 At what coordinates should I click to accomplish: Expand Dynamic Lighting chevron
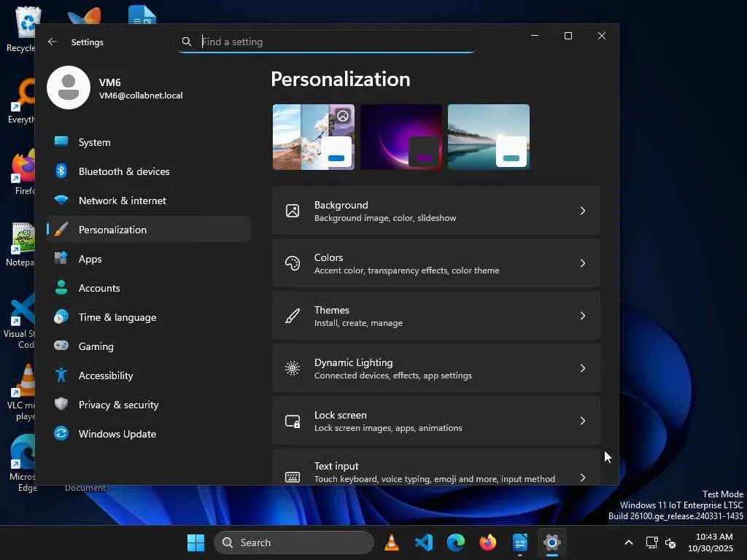point(583,368)
